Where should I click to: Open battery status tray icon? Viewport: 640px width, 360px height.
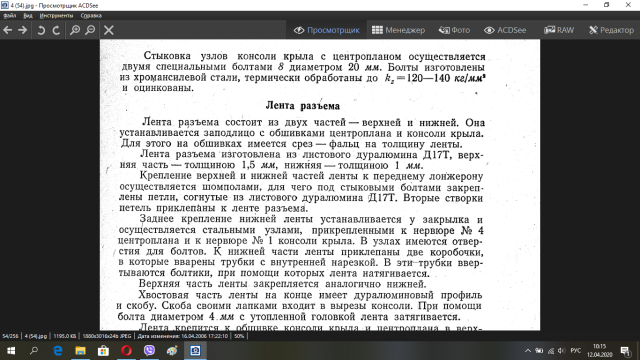[539, 351]
